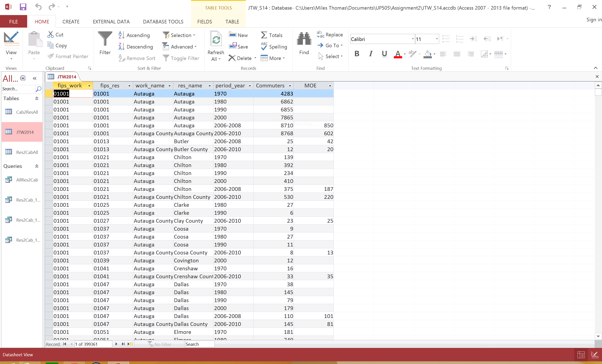602x364 pixels.
Task: Open the More dropdown in Records
Action: pos(273,58)
